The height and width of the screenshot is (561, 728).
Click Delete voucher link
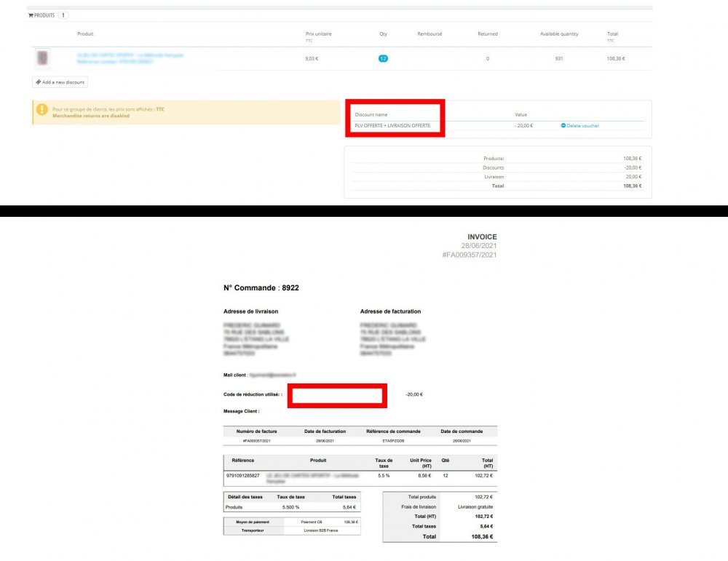582,126
